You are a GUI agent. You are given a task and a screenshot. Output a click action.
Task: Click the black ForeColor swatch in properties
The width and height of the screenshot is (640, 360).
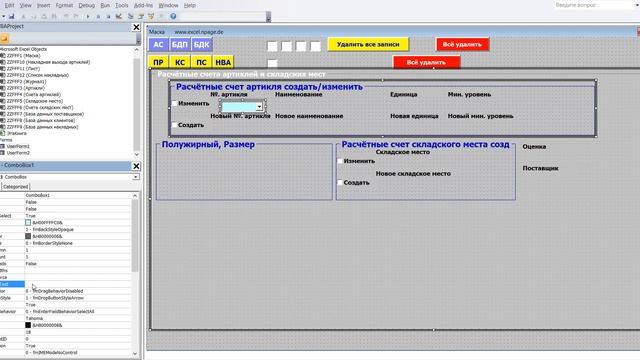[28, 325]
